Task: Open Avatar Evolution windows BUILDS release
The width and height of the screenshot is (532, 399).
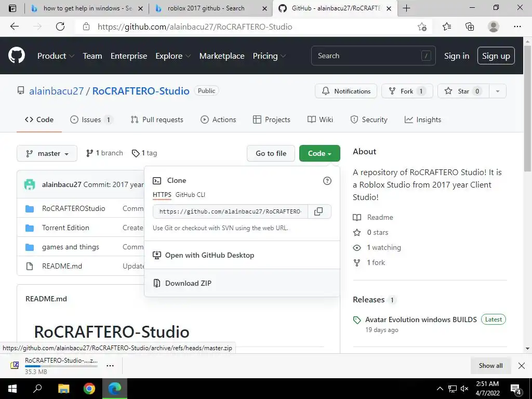Action: pyautogui.click(x=421, y=320)
